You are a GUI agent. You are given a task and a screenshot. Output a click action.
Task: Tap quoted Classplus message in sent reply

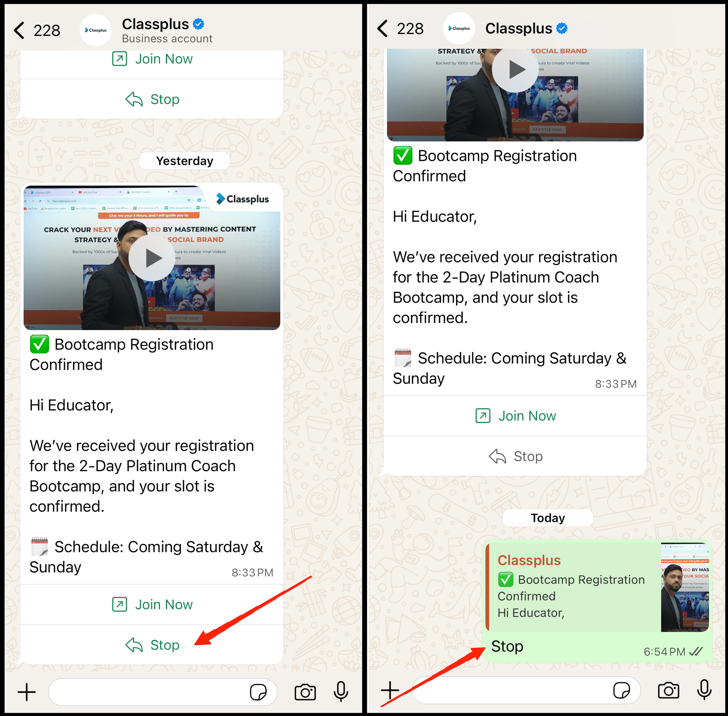coord(598,587)
